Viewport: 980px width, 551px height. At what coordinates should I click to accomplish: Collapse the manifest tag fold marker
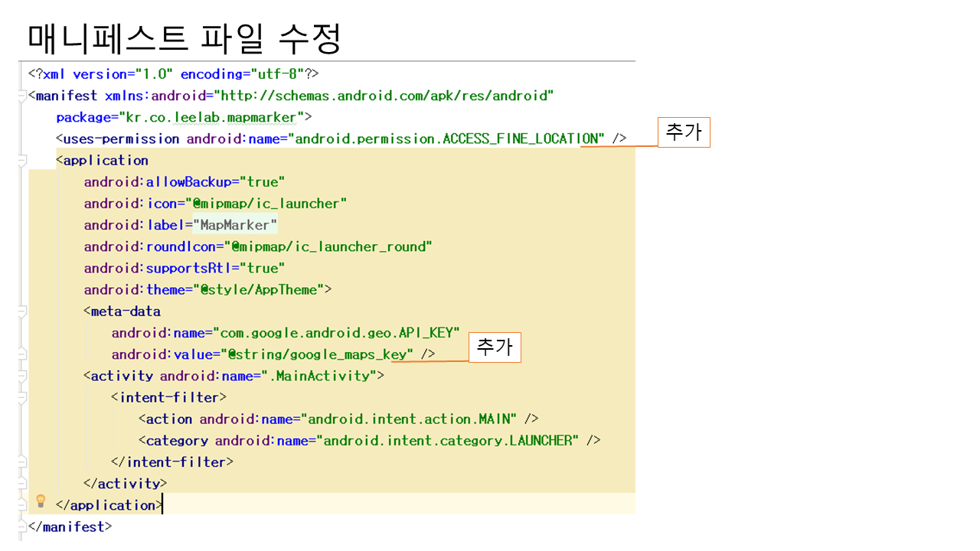click(x=22, y=96)
